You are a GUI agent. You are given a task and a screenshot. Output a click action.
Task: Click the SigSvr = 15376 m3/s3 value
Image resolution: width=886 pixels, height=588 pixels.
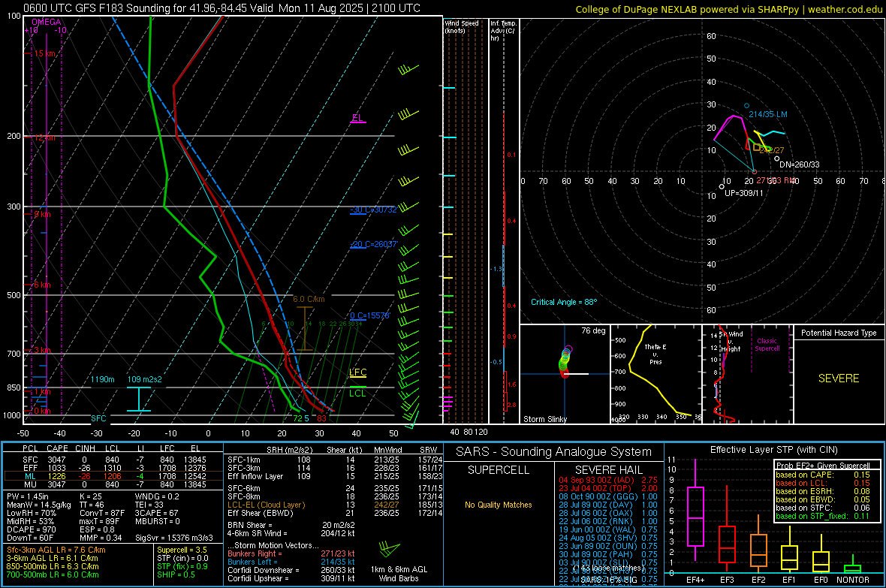(x=174, y=538)
